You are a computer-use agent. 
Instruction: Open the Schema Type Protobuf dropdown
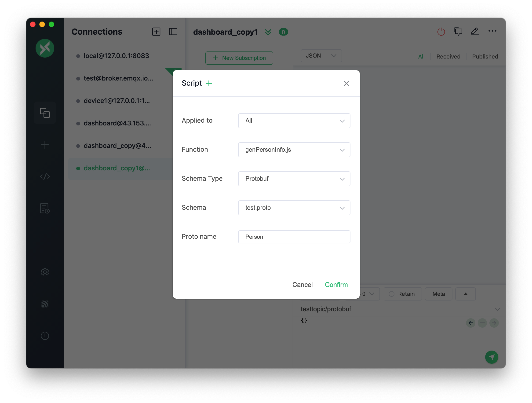pos(294,179)
